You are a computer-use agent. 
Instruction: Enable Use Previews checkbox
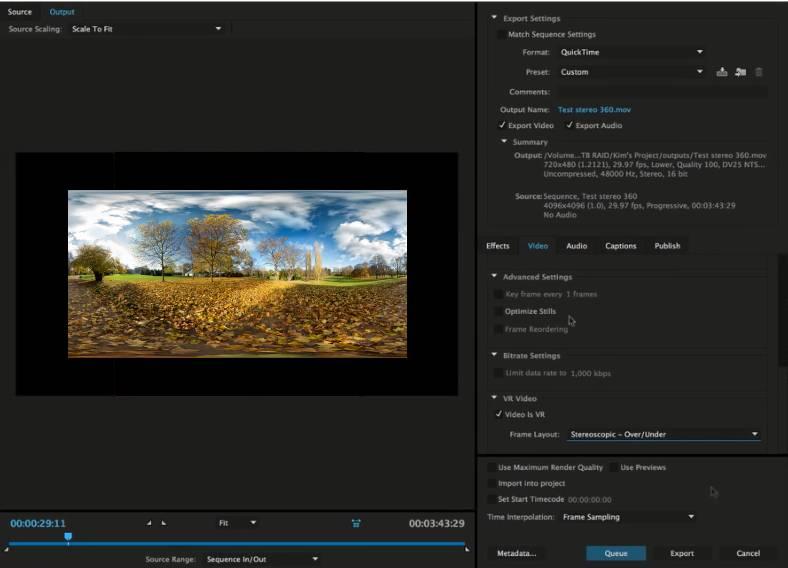tap(614, 467)
